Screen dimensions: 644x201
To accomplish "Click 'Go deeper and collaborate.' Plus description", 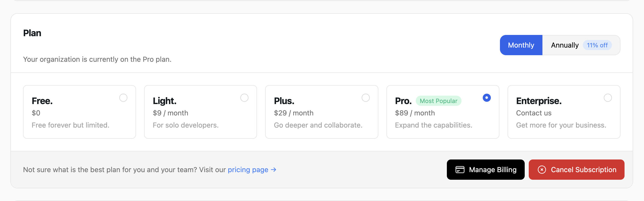I will (318, 125).
